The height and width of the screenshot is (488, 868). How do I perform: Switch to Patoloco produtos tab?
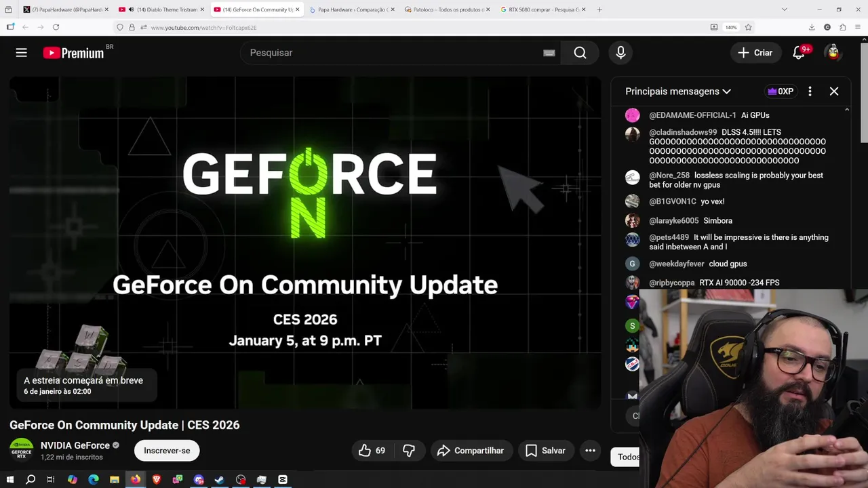(447, 9)
